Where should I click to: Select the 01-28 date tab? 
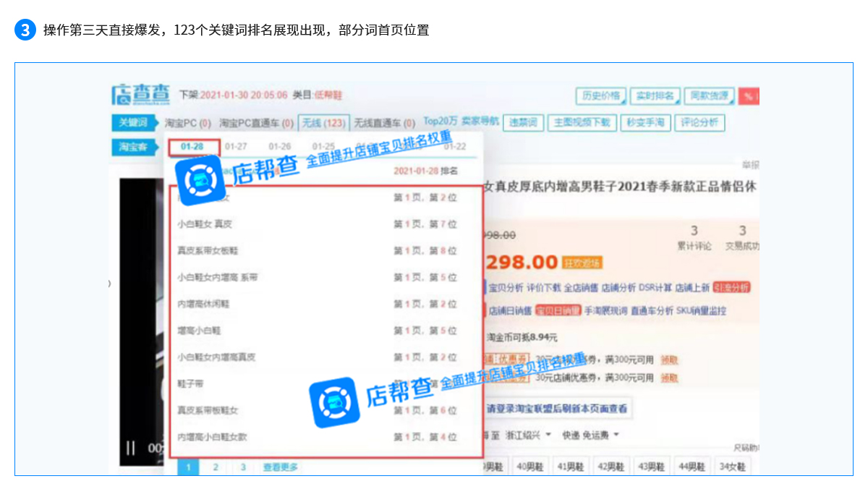192,146
